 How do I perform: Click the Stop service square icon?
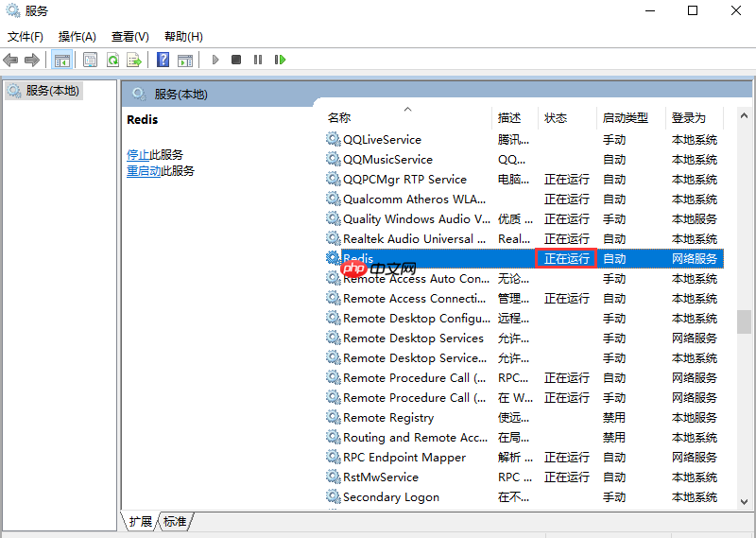tap(236, 60)
